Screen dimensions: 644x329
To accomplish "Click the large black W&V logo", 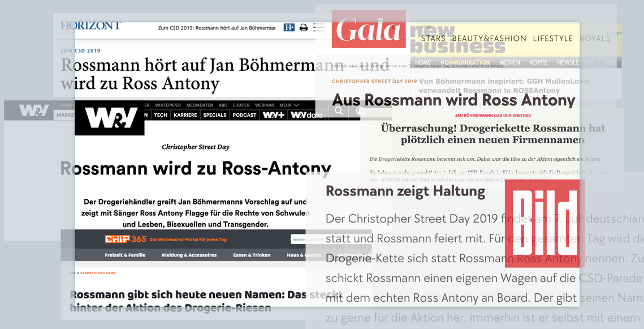I will tap(110, 118).
